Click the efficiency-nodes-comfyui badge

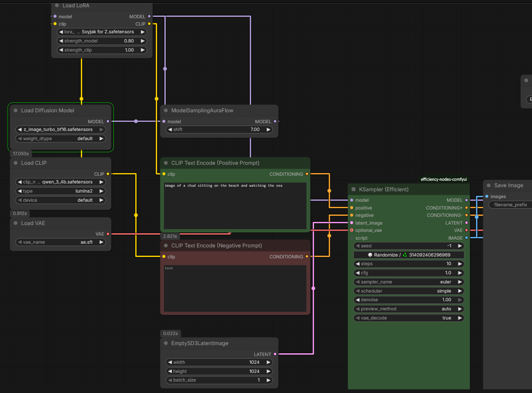point(443,179)
